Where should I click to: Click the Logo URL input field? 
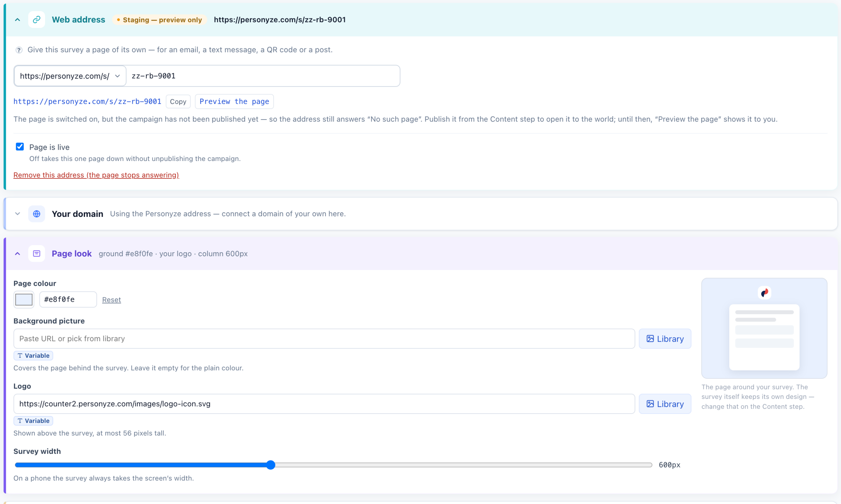(x=324, y=404)
